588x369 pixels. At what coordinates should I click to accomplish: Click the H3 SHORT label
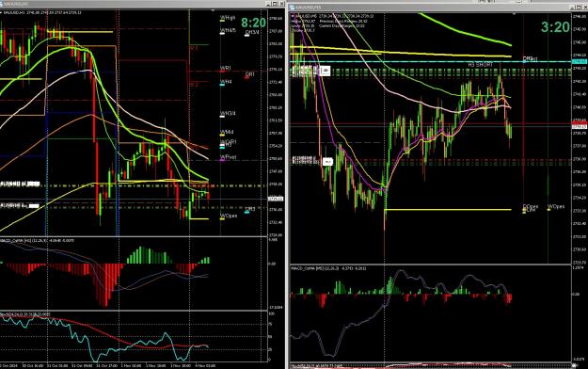(x=480, y=65)
